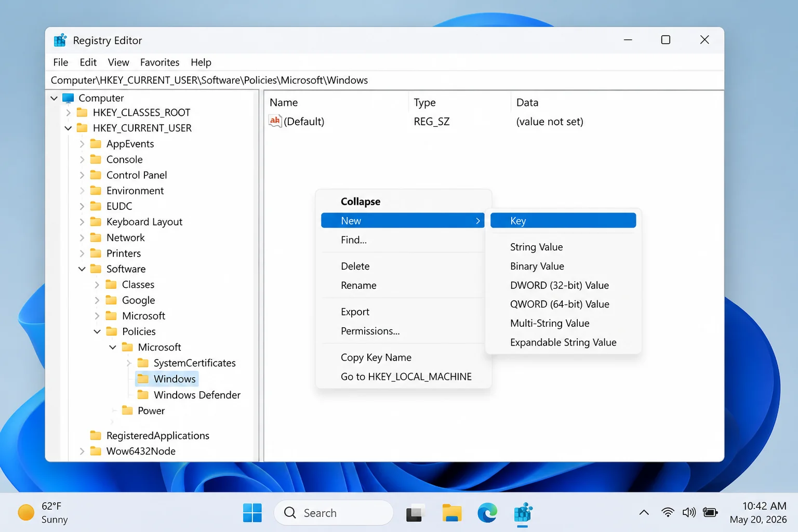Click the Keyboard Layout folder icon
The width and height of the screenshot is (798, 532).
click(x=96, y=222)
